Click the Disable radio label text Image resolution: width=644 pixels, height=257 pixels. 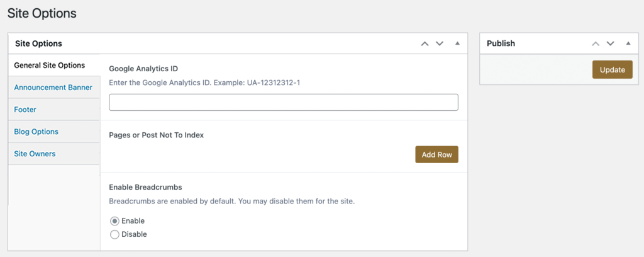pyautogui.click(x=135, y=234)
